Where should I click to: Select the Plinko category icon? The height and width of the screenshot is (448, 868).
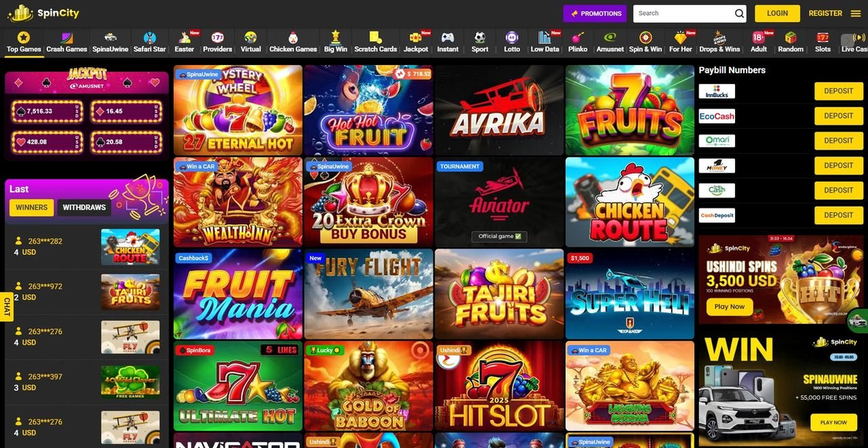click(578, 37)
